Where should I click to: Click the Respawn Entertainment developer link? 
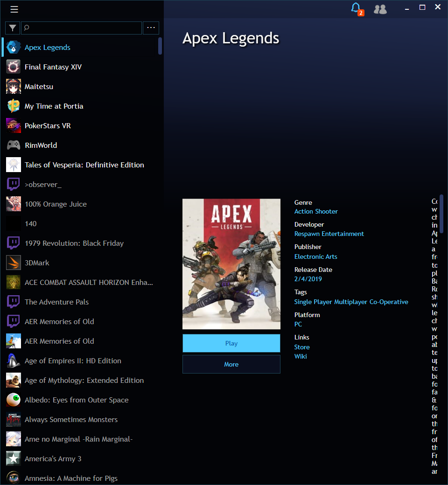(329, 234)
